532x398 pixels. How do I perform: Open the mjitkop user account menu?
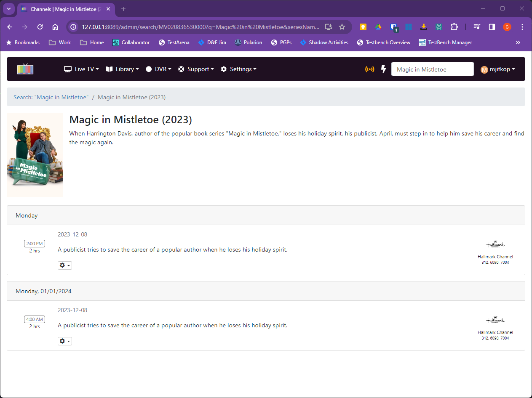point(498,69)
